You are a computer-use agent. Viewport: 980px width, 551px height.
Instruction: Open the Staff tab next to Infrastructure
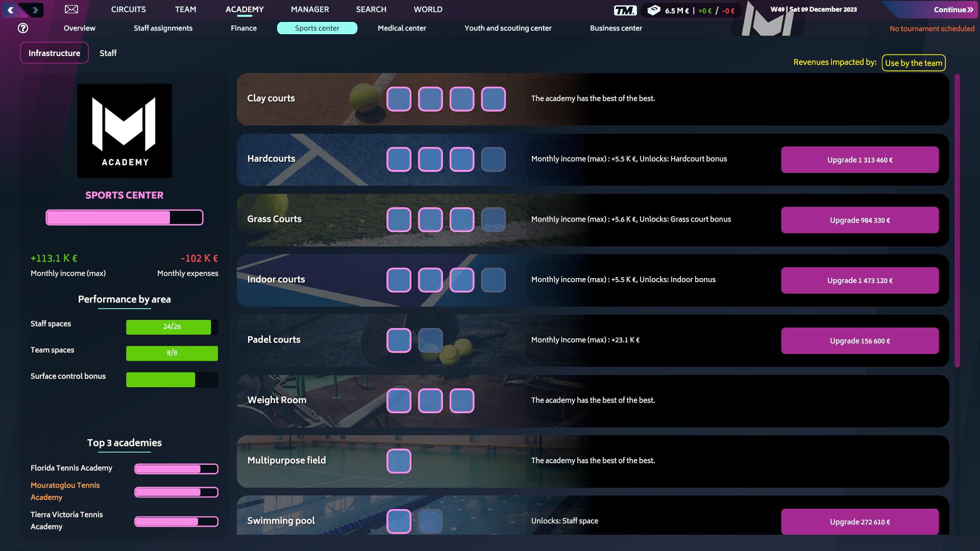pos(108,53)
